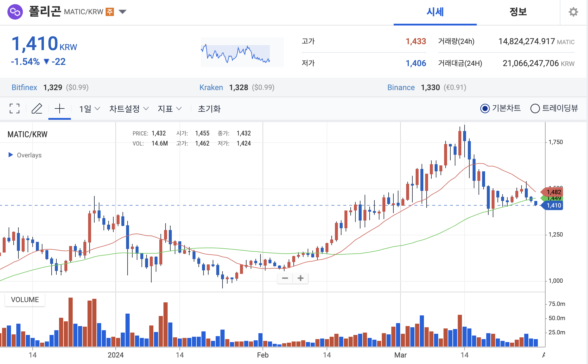Open the settings gear icon
The image size is (588, 364).
[573, 12]
